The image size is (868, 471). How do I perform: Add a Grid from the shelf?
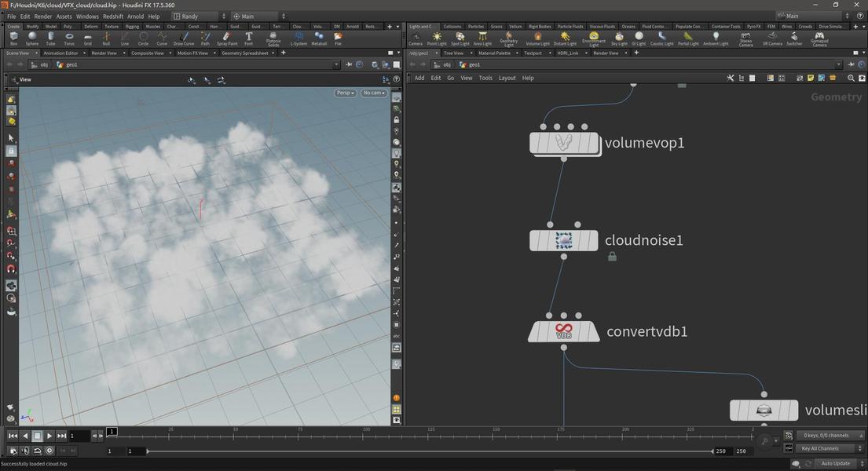[x=87, y=38]
